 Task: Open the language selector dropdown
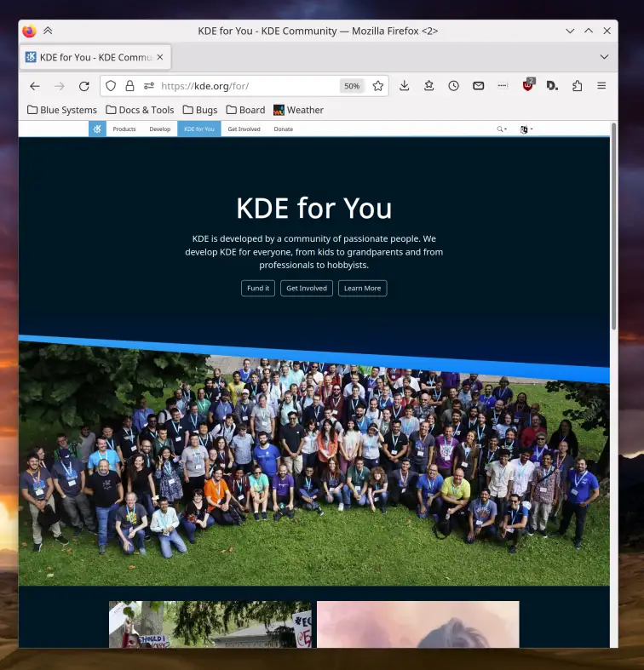(526, 129)
